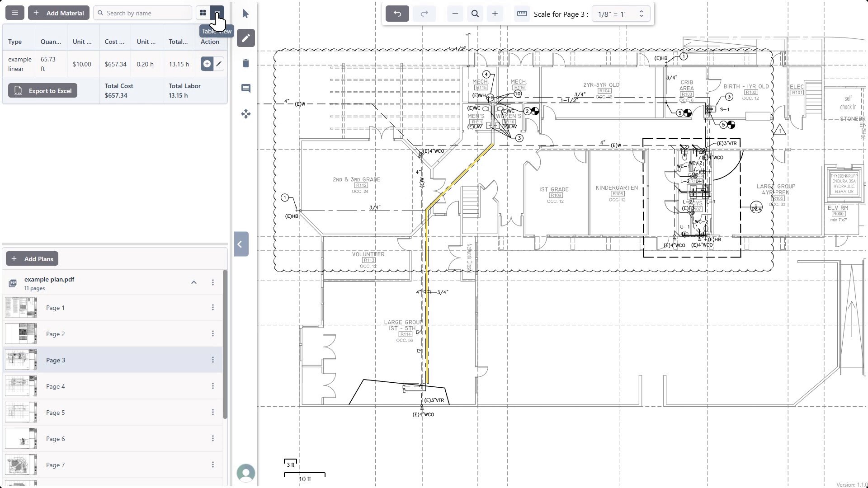Select the move pan tool
Screen dimensions: 868x488
(x=246, y=114)
